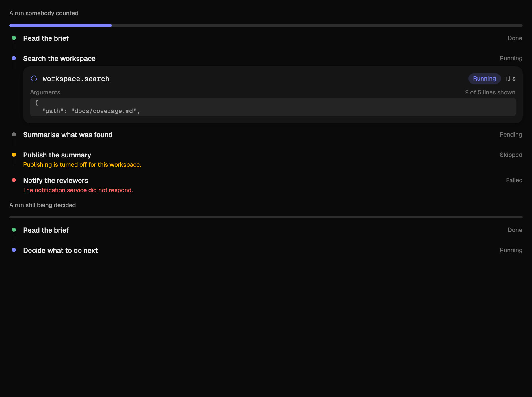
Task: Click the blue status dot for Search the workspace
Action: pyautogui.click(x=14, y=58)
